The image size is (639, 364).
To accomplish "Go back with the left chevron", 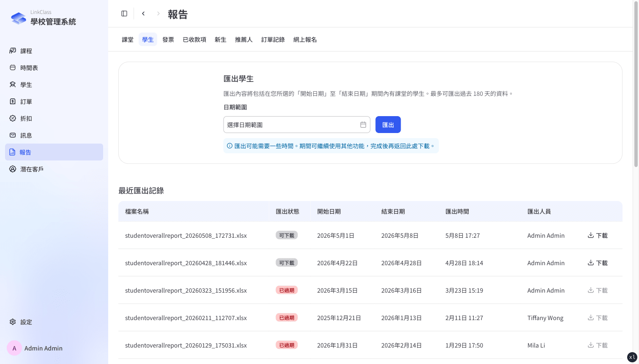I will [x=143, y=14].
